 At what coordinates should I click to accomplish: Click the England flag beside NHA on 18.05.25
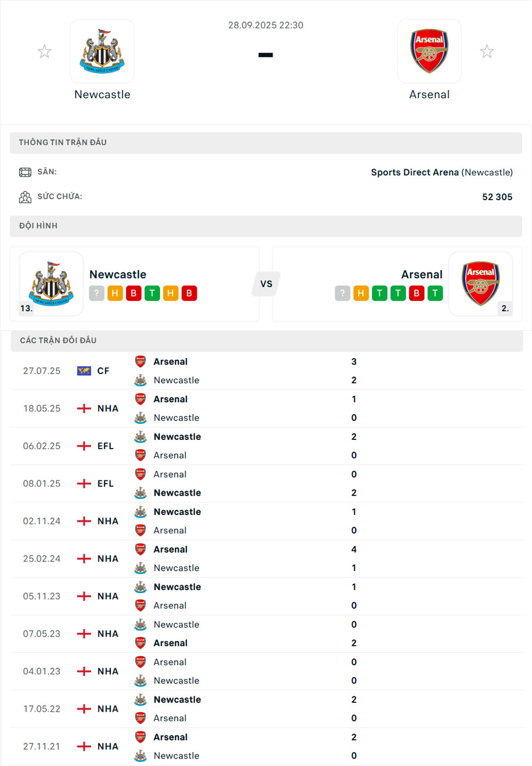(x=84, y=409)
